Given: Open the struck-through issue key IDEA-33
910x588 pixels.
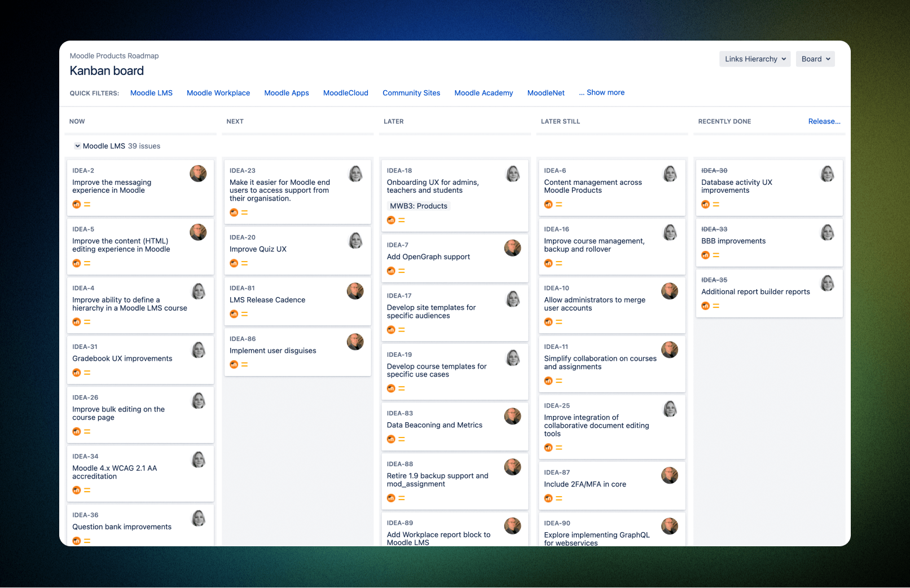Looking at the screenshot, I should [x=714, y=229].
